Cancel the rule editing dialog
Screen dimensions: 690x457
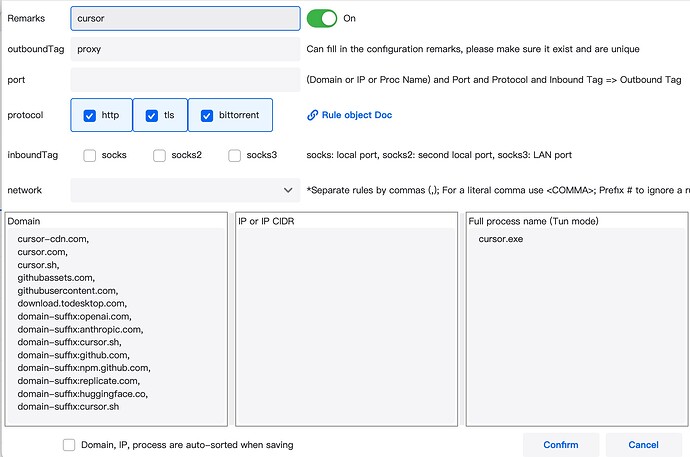point(644,445)
